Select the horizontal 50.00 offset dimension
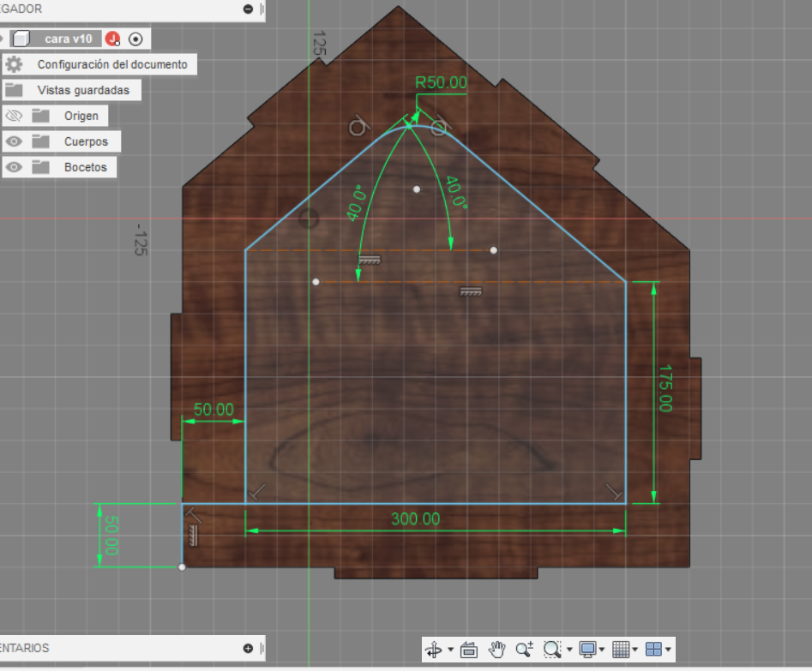The width and height of the screenshot is (812, 671). (214, 410)
